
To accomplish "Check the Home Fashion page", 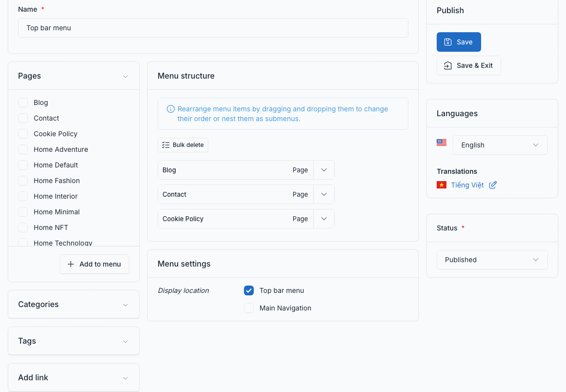I will tap(23, 181).
